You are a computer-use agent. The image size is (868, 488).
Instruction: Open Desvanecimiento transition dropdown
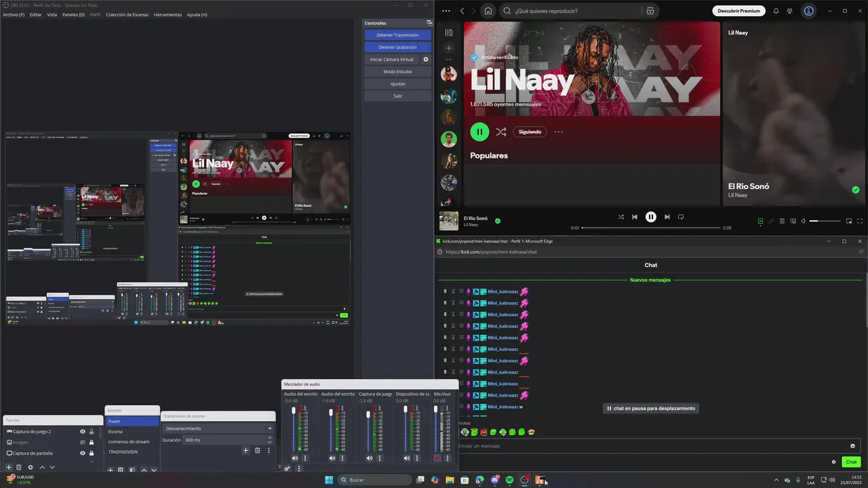pyautogui.click(x=218, y=428)
